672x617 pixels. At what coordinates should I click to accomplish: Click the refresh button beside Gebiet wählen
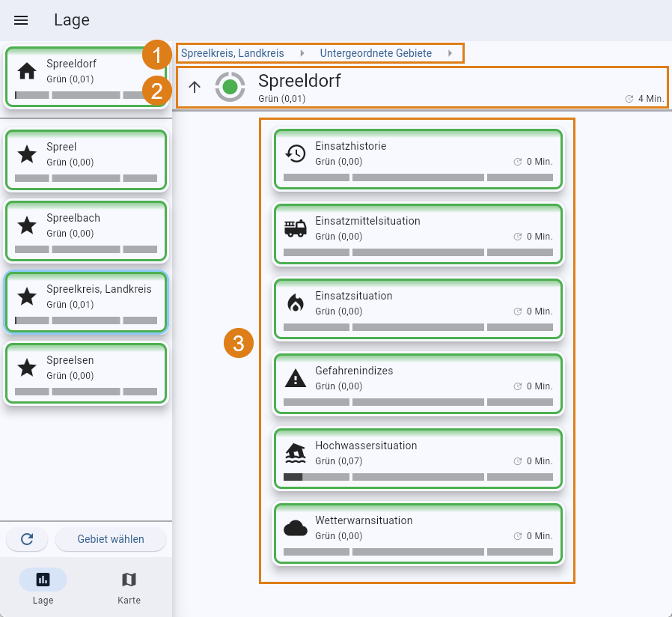[x=27, y=539]
